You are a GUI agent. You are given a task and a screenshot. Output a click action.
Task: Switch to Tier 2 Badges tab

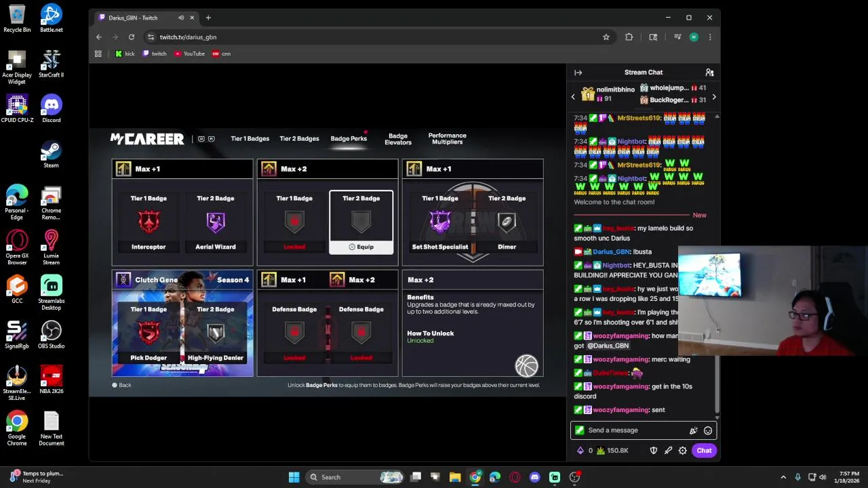[299, 139]
